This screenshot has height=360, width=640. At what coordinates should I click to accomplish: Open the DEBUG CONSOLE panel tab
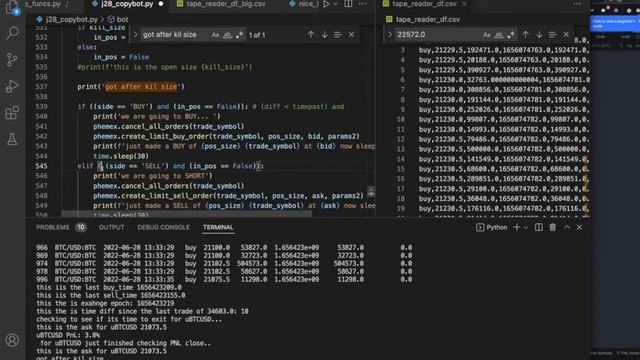pos(163,227)
